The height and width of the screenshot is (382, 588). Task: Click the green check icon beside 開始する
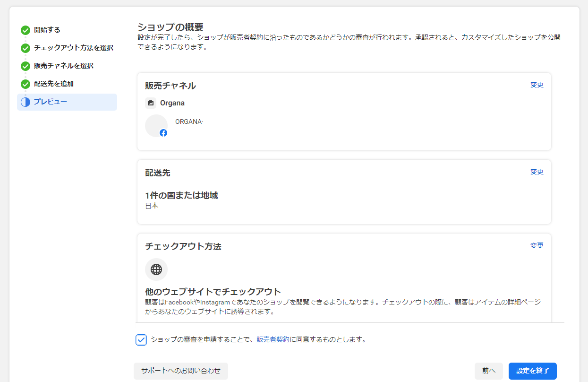pos(25,30)
